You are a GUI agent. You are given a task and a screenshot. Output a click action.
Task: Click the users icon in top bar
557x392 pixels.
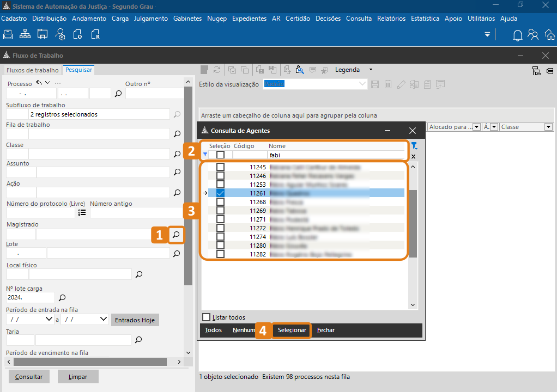[x=533, y=34]
